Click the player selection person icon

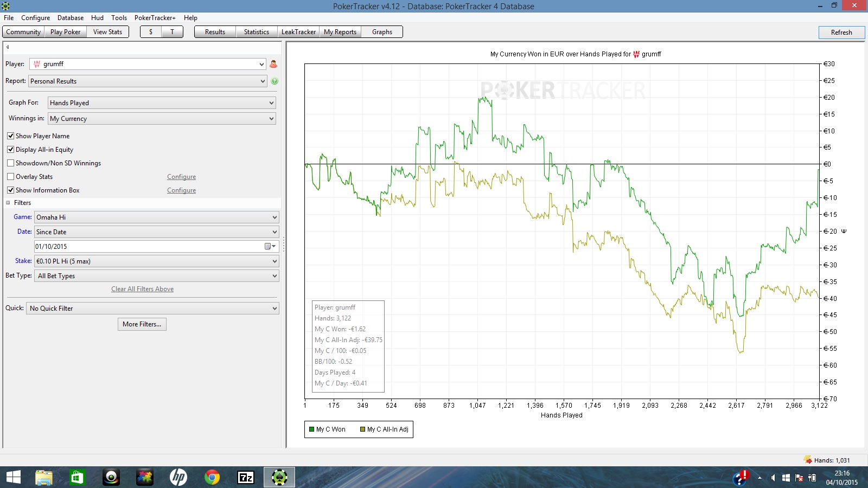[273, 64]
